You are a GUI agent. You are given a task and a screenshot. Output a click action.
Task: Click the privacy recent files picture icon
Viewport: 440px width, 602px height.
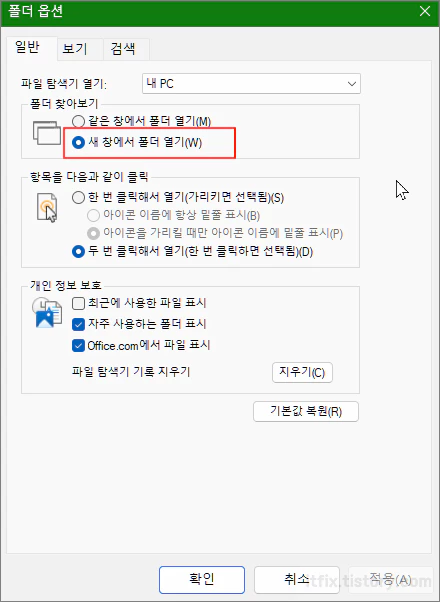(47, 313)
